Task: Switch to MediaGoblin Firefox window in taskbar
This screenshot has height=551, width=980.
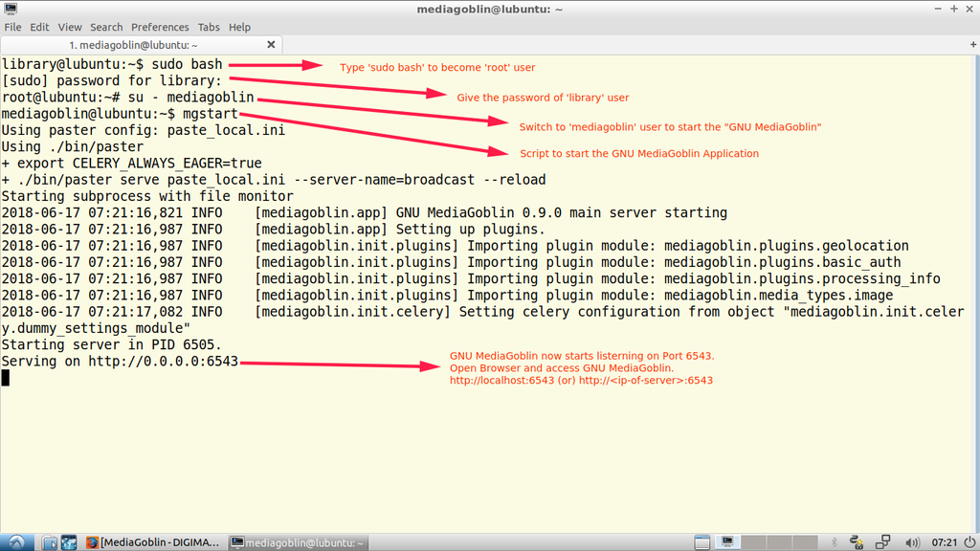Action: [153, 542]
